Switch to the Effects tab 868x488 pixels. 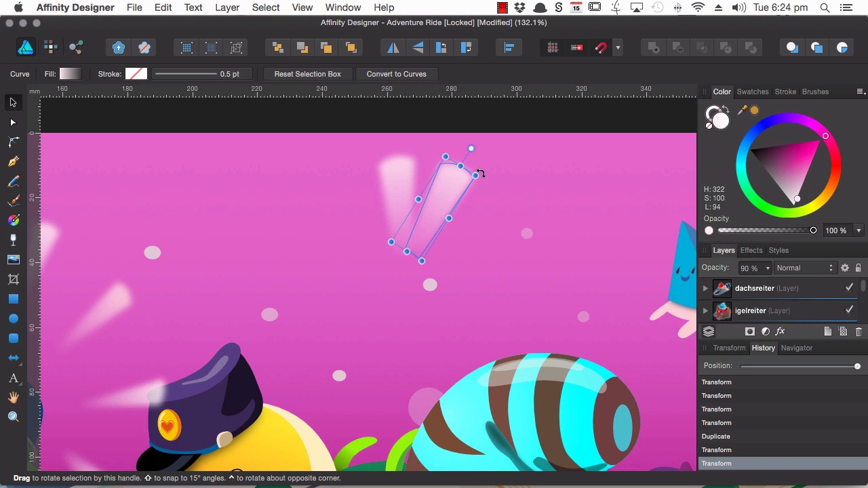tap(751, 250)
